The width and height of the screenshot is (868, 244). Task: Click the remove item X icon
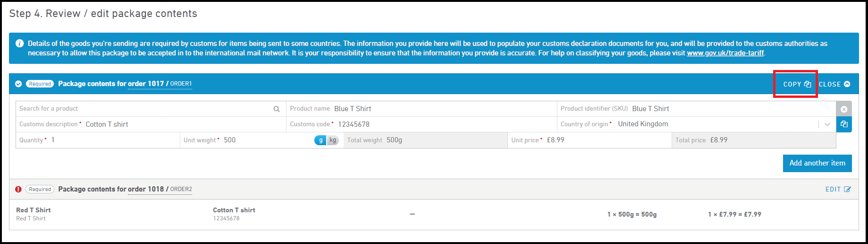coord(844,109)
